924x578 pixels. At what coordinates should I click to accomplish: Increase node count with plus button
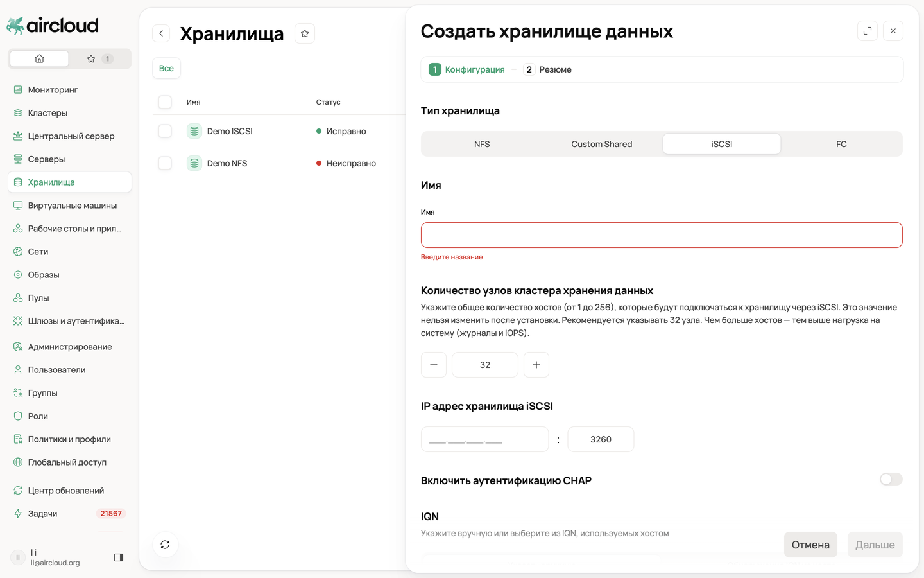(x=536, y=365)
